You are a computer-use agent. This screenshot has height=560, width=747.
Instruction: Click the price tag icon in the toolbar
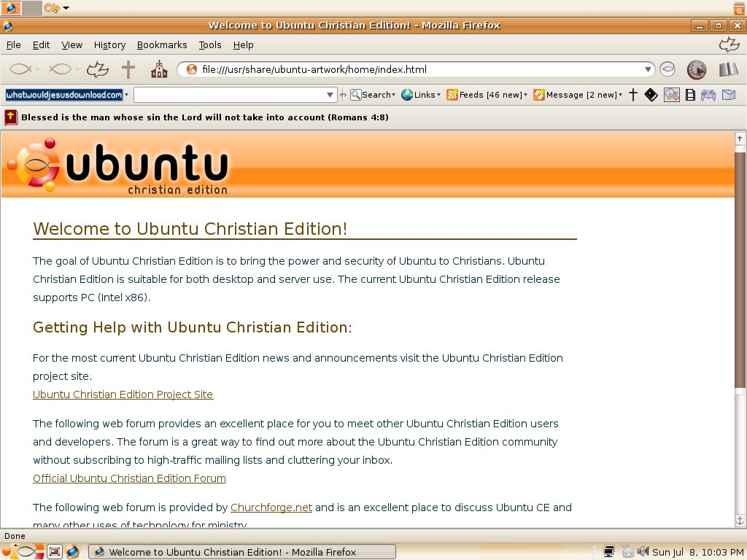coord(651,95)
